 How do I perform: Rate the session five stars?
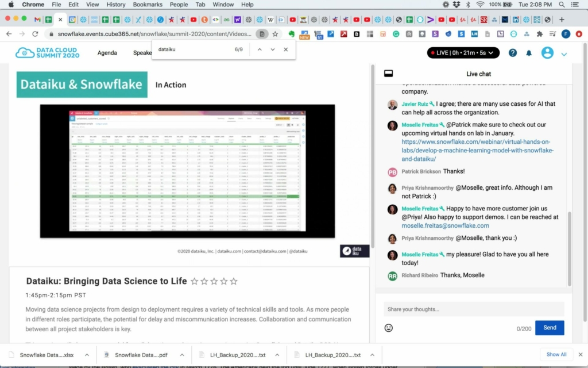[234, 281]
